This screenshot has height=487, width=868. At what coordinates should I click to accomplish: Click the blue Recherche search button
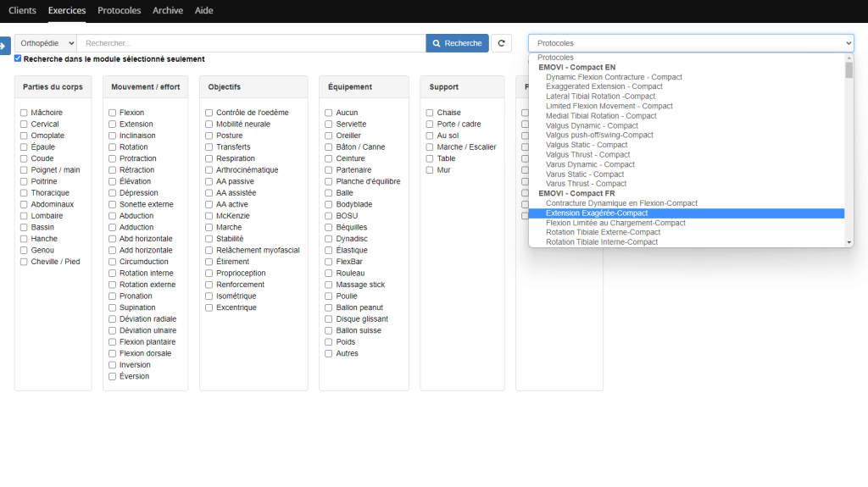point(457,43)
